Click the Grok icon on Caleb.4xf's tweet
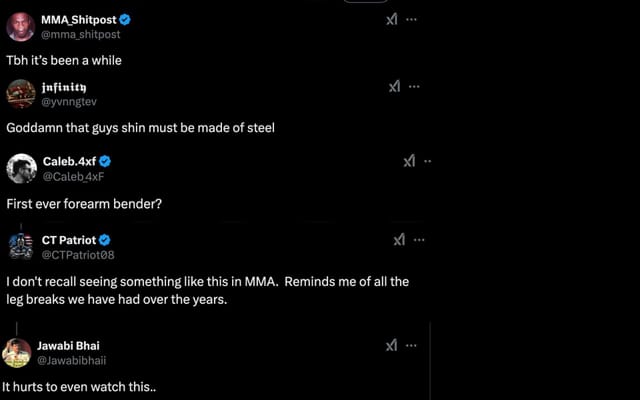 pos(409,161)
